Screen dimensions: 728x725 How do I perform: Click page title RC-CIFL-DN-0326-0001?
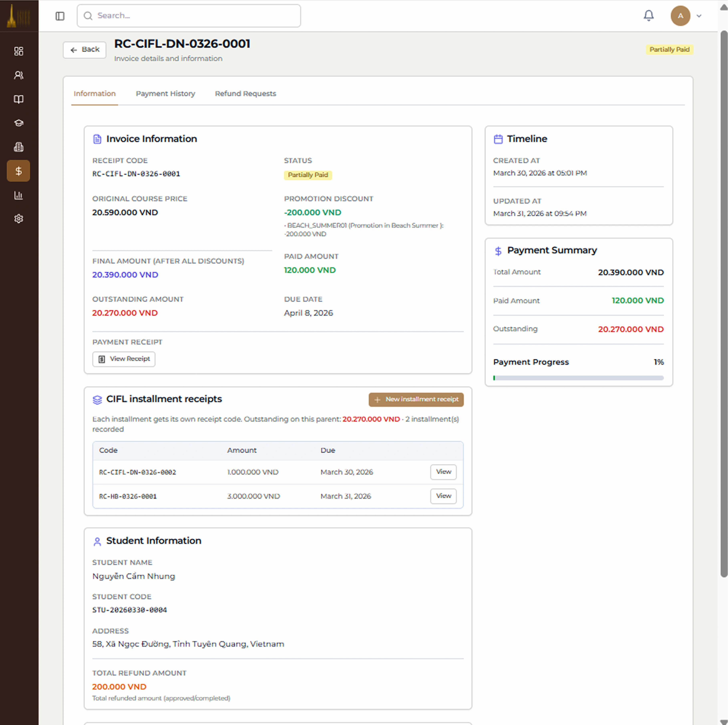[182, 44]
